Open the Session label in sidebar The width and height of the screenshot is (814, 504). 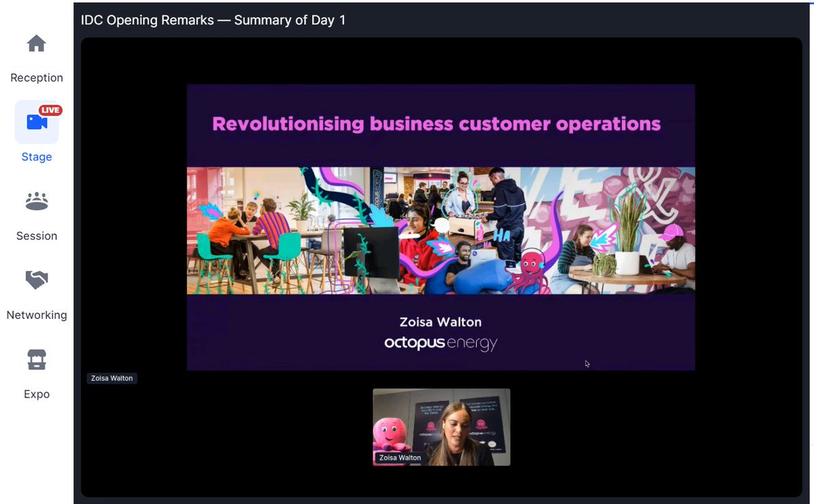pos(37,236)
